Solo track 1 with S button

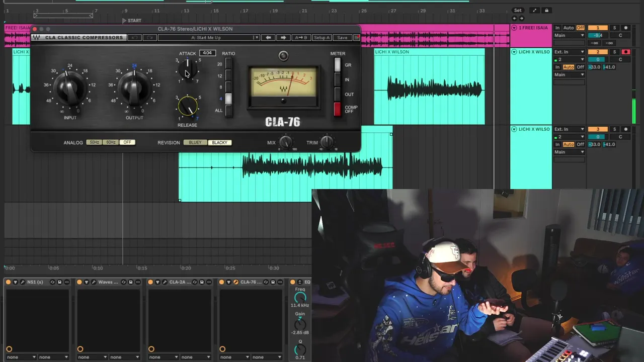[614, 28]
